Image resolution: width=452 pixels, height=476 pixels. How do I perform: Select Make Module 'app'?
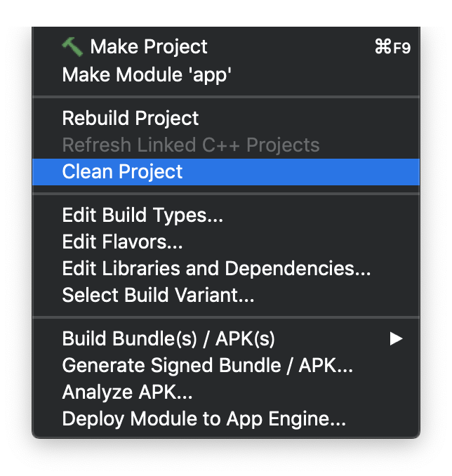pos(226,74)
